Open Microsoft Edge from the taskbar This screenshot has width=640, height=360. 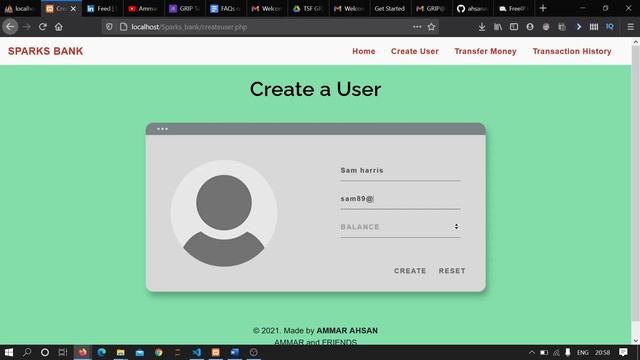click(102, 352)
